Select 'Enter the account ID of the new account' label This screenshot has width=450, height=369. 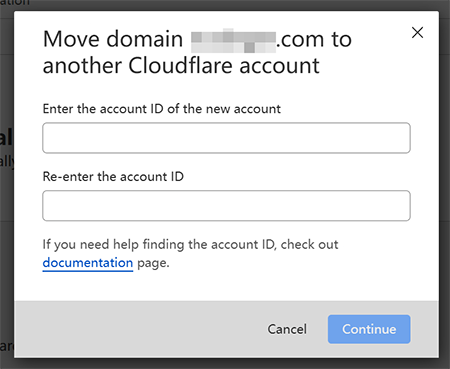tap(162, 109)
